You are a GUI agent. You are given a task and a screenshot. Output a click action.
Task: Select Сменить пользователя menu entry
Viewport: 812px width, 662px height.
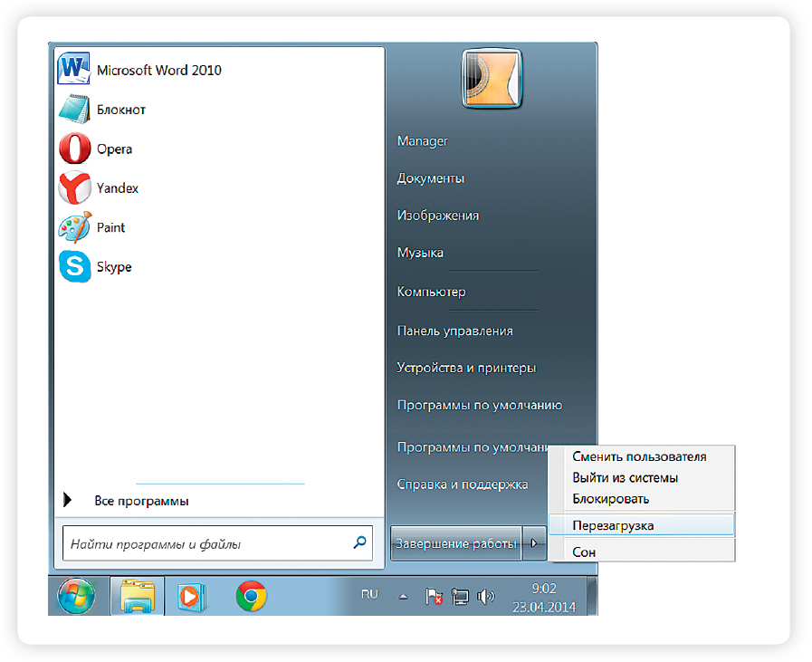point(639,456)
